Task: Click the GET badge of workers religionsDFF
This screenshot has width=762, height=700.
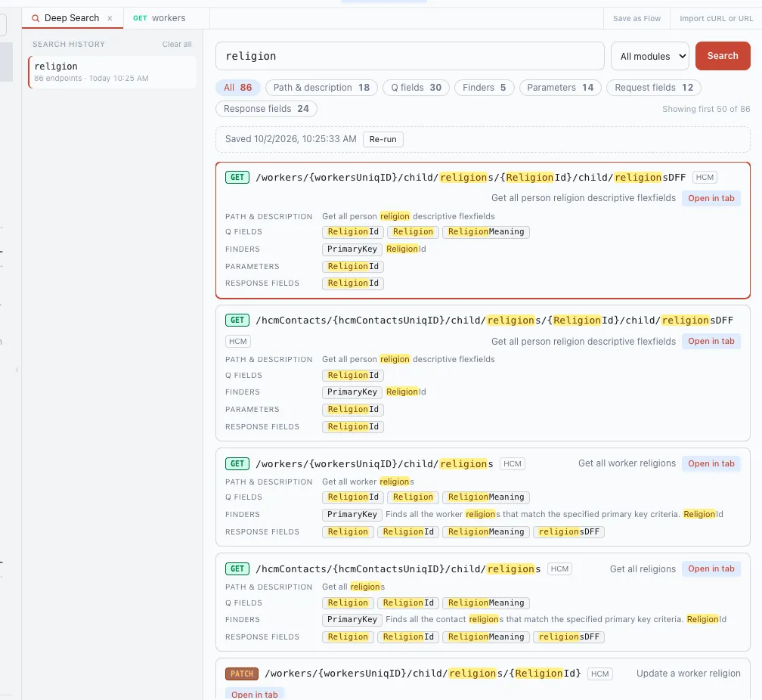Action: pos(237,178)
